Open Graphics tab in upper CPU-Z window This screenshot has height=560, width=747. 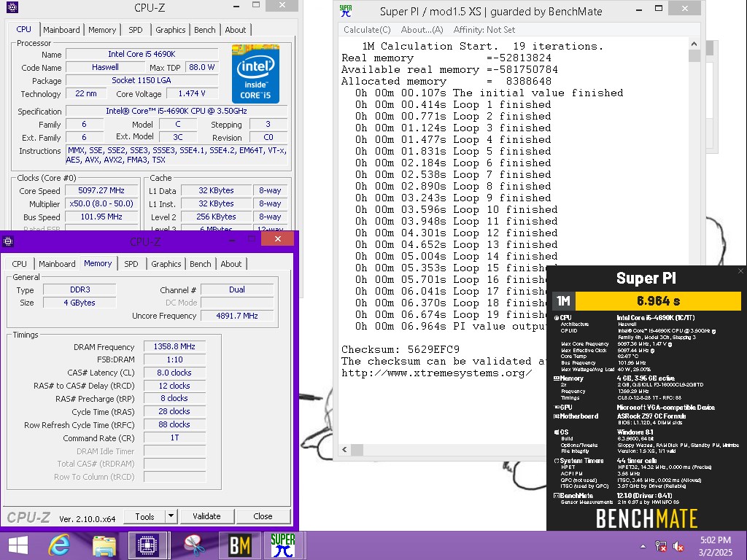(x=170, y=29)
